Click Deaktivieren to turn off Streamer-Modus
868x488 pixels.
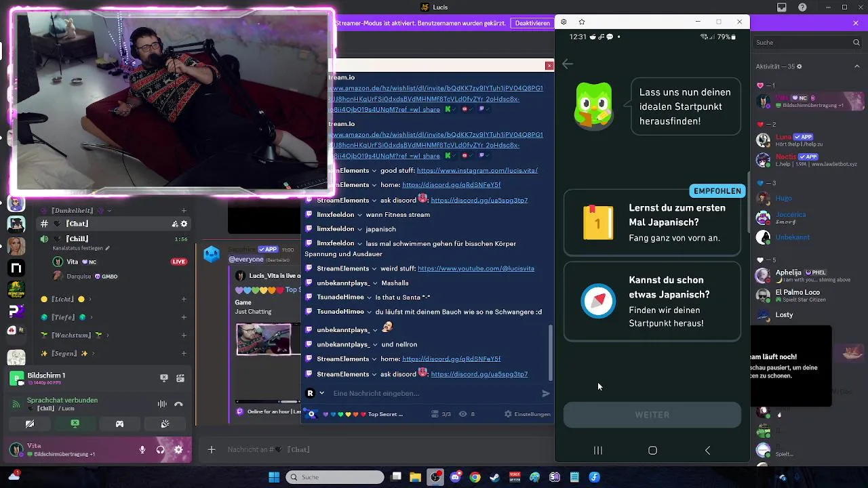tap(532, 23)
